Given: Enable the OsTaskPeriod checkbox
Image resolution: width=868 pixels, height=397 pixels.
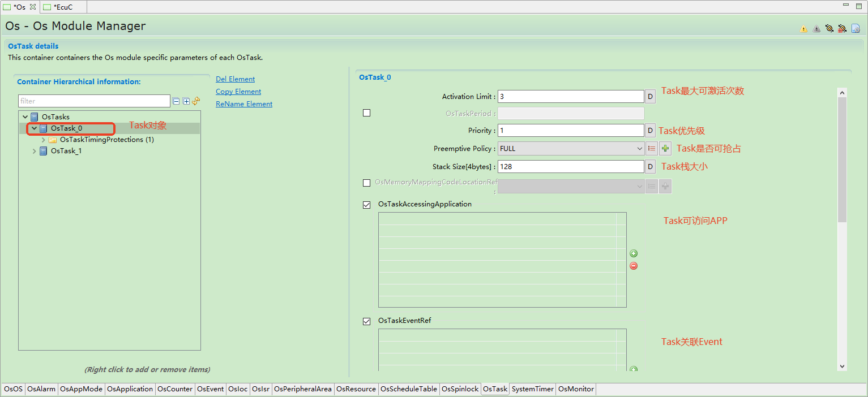Looking at the screenshot, I should click(x=366, y=113).
